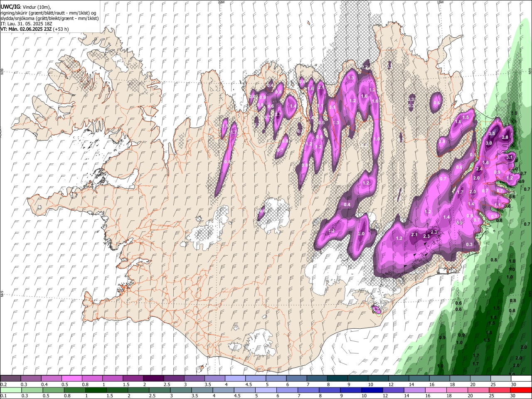Click the map precipitation value '3.5'

click(x=492, y=134)
